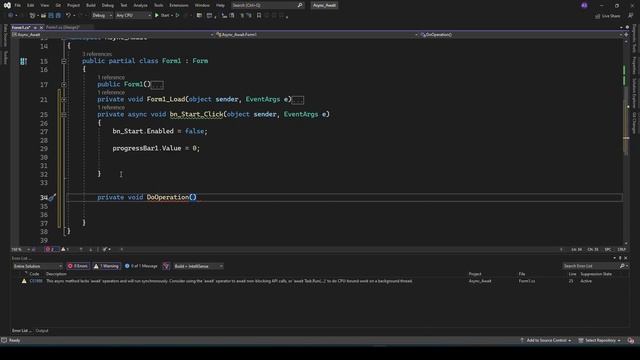640x360 pixels.
Task: Toggle the pin on the Form1.cs tab
Action: [36, 27]
